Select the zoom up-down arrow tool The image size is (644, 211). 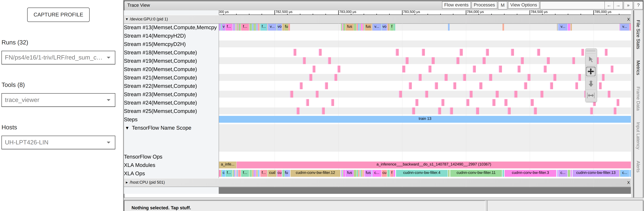pos(591,84)
